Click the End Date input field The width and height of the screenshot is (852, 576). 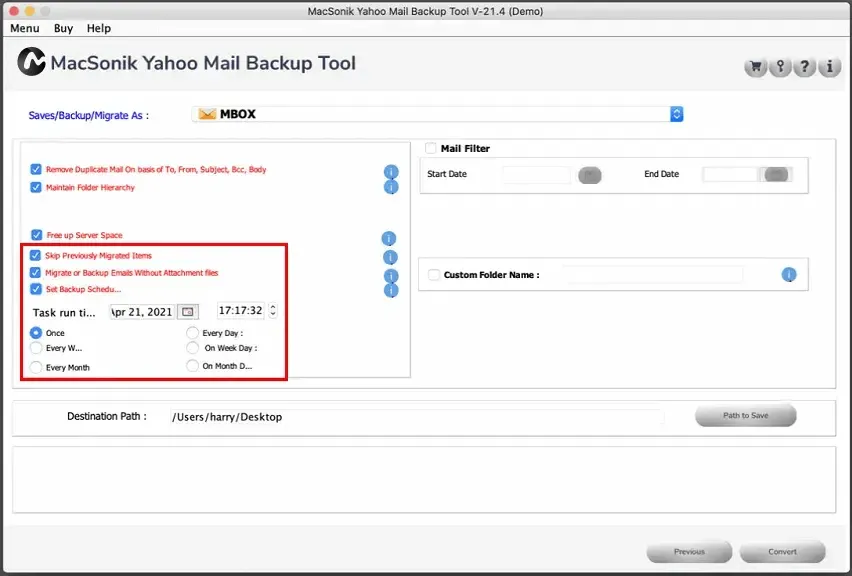pyautogui.click(x=730, y=174)
